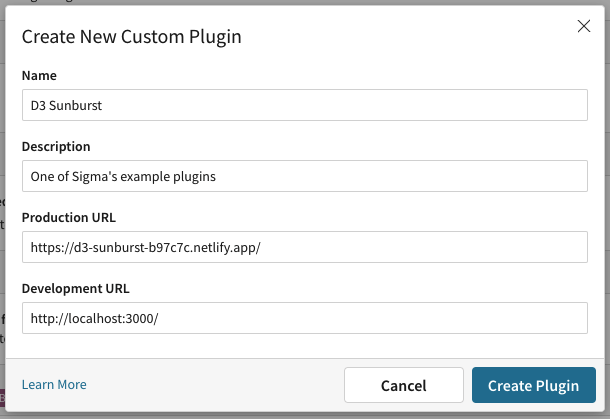Click the Description input field
The image size is (610, 419).
[305, 176]
